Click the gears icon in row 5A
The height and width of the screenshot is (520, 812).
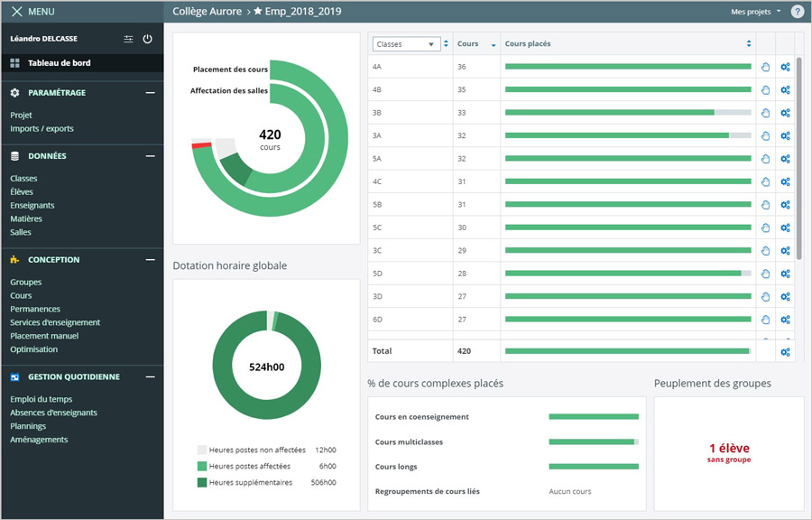(785, 159)
